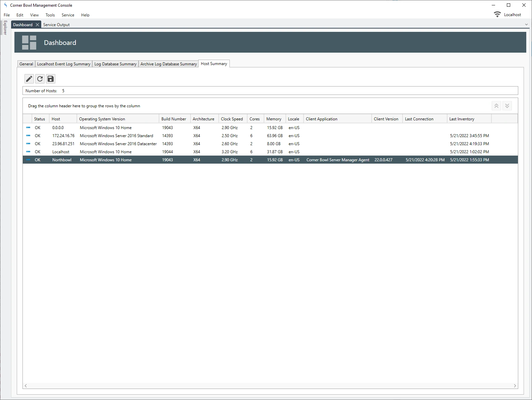Close the Dashboard tab with X
Image resolution: width=532 pixels, height=400 pixels.
click(x=38, y=25)
